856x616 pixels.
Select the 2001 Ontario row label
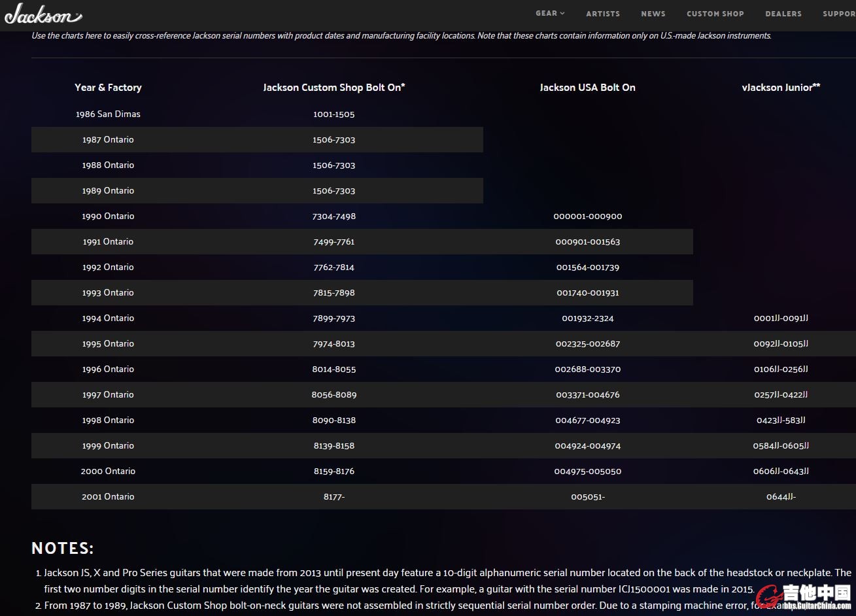pos(108,497)
